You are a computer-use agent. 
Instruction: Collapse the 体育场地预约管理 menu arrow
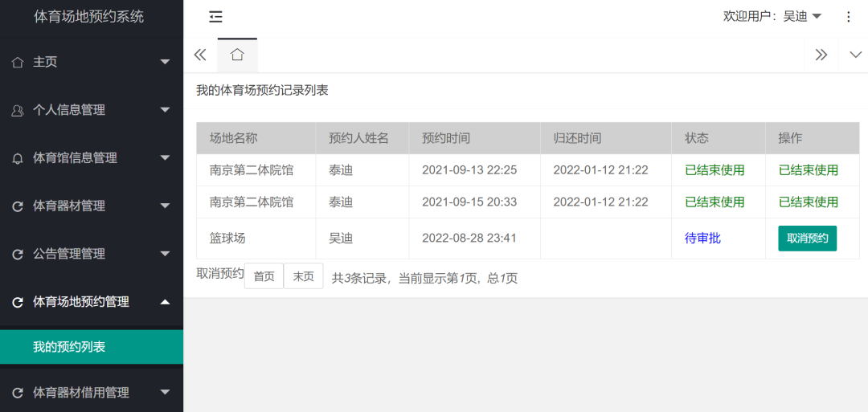[x=165, y=301]
